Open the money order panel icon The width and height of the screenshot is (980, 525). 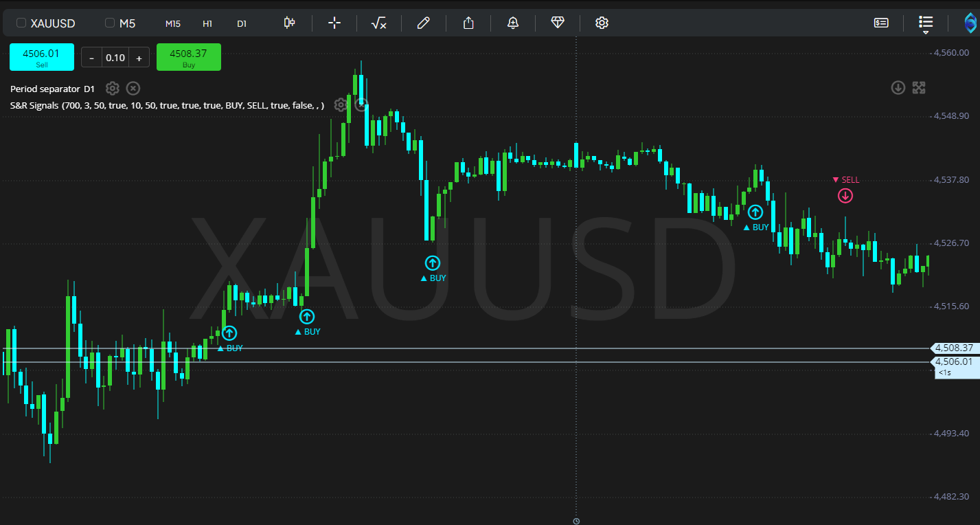tap(881, 23)
